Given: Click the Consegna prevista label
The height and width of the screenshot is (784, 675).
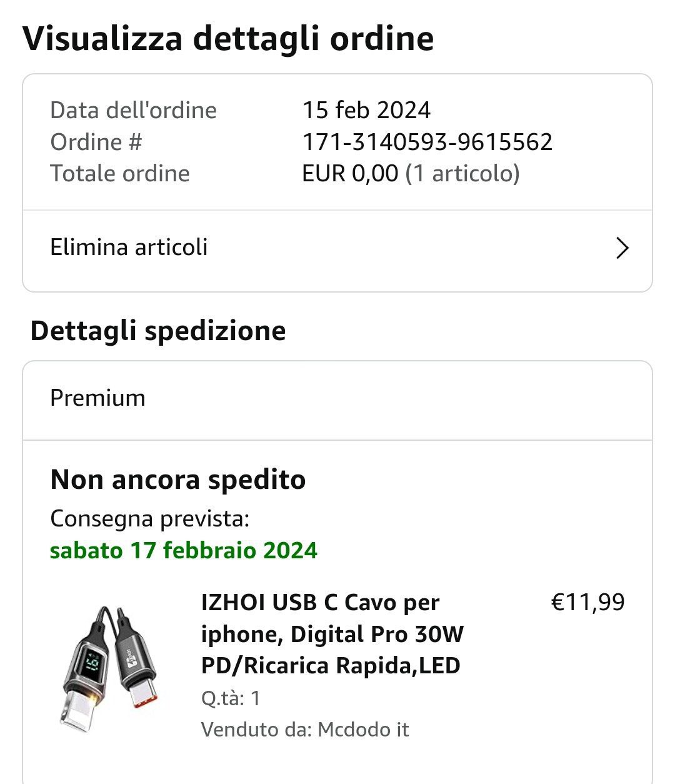Looking at the screenshot, I should point(150,518).
